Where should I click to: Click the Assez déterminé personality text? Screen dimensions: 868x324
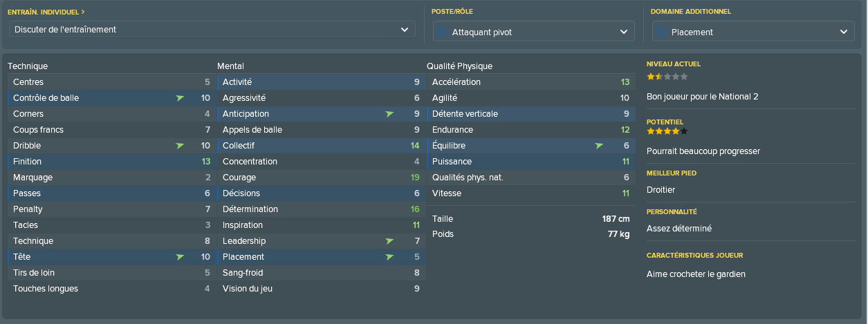tap(679, 229)
